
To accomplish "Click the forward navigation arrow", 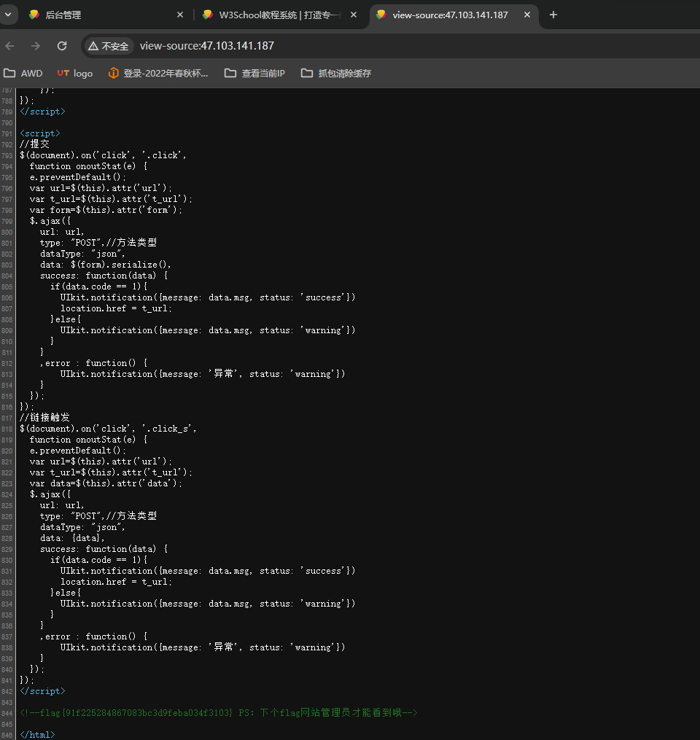I will click(x=36, y=46).
